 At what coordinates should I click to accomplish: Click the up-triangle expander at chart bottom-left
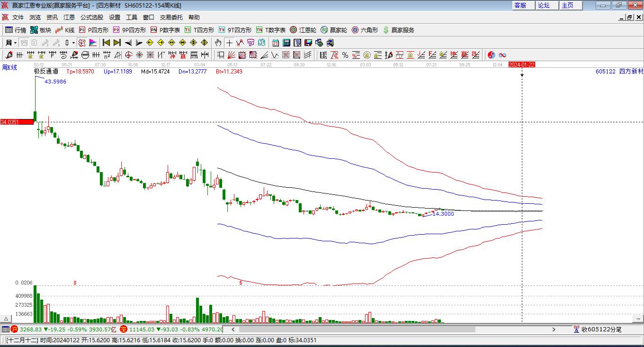pos(6,319)
